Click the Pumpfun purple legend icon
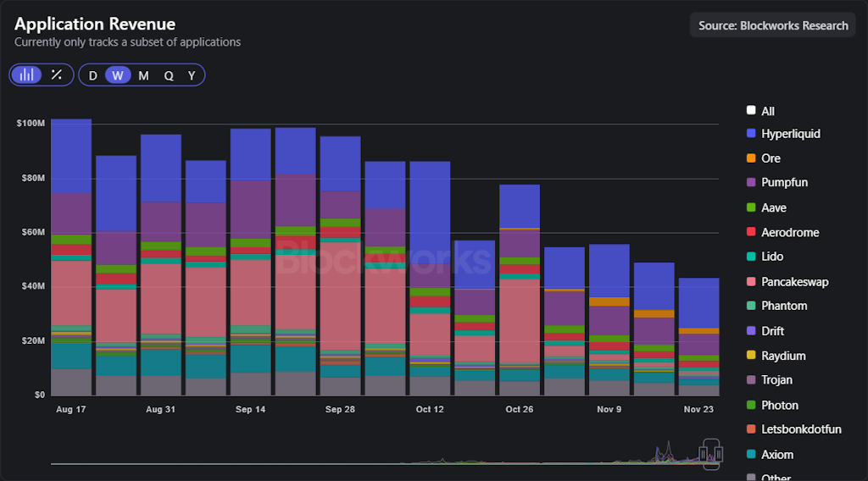This screenshot has width=868, height=481. pos(751,183)
